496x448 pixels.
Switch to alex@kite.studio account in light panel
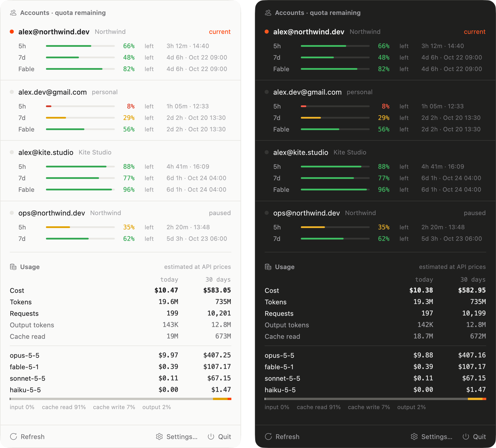pyautogui.click(x=46, y=152)
